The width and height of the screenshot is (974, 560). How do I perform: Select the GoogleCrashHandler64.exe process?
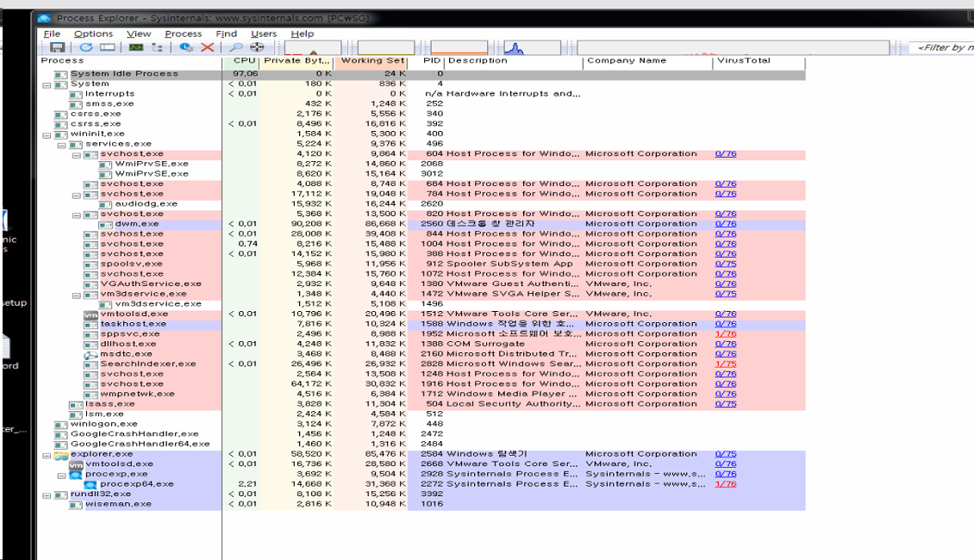(x=140, y=445)
